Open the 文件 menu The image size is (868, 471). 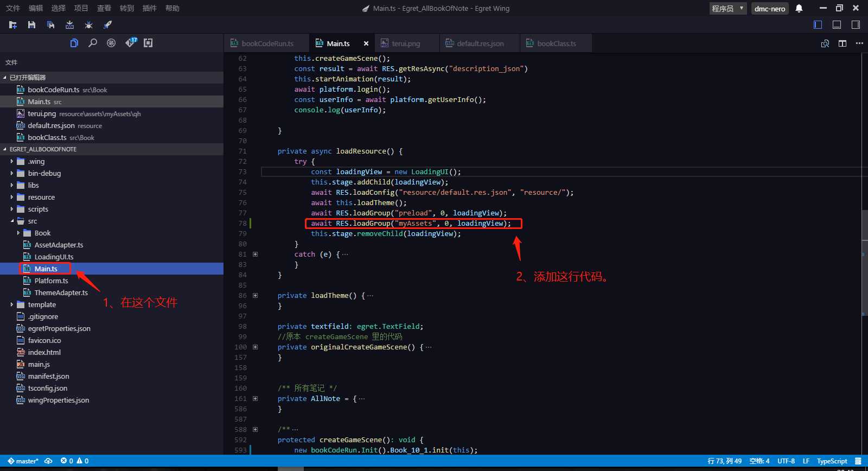point(13,8)
